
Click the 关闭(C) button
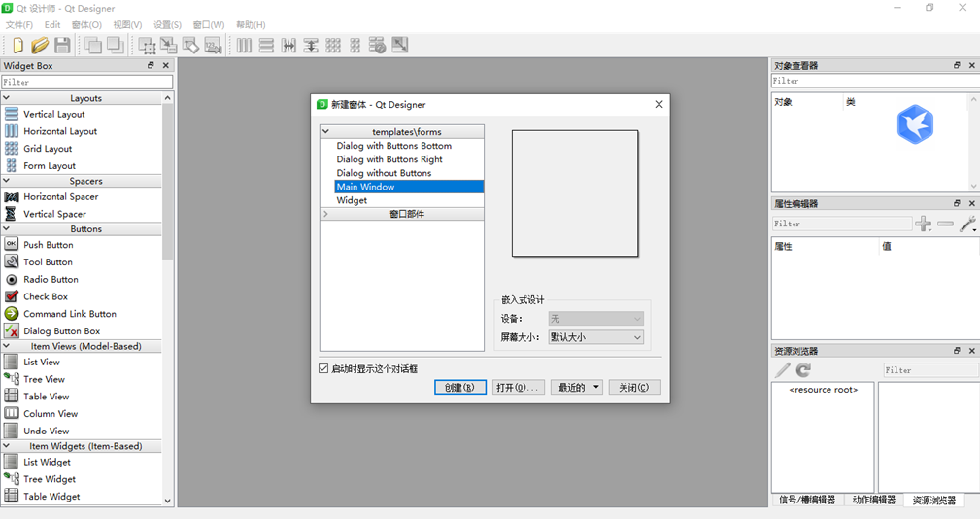[634, 387]
